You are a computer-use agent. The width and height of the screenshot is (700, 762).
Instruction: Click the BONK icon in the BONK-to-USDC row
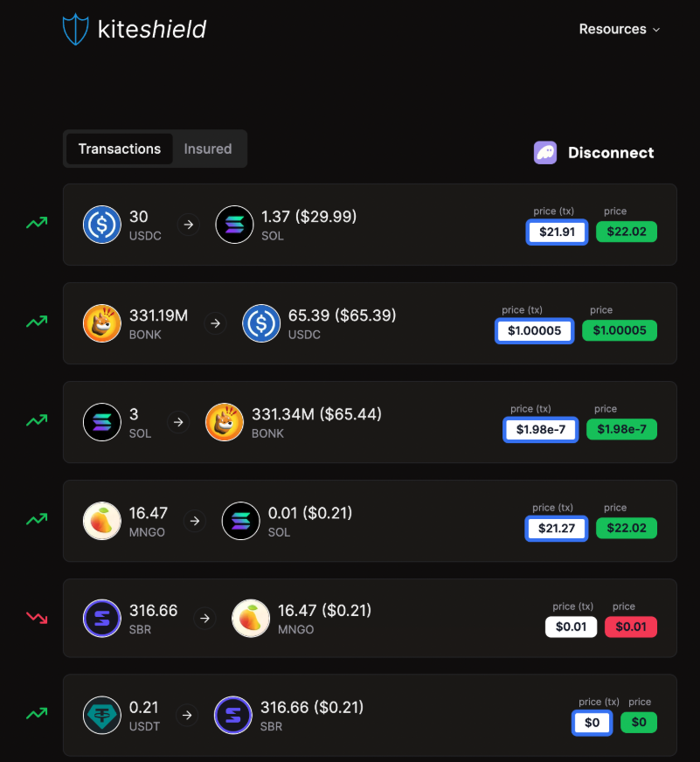coord(100,323)
